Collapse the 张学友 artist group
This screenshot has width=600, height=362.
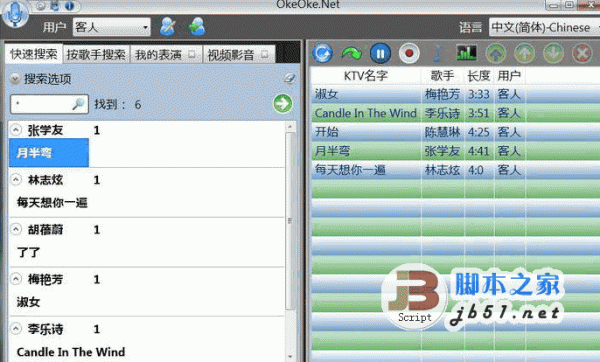pos(16,130)
